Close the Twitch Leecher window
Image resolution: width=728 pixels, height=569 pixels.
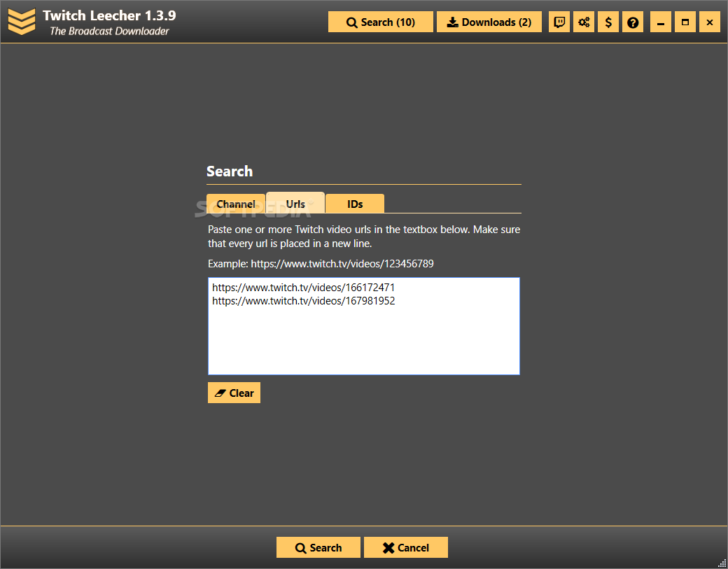710,22
